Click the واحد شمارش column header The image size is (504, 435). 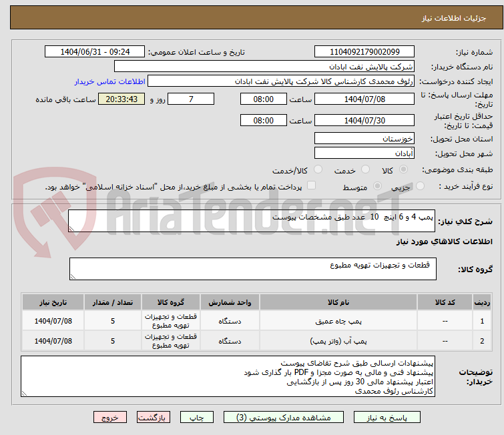230,302
